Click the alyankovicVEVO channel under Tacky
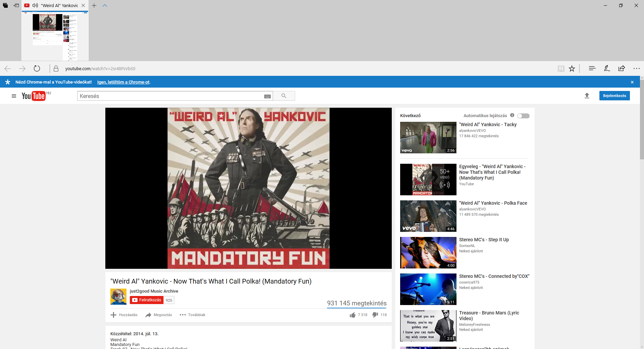The width and height of the screenshot is (644, 349). tap(472, 131)
